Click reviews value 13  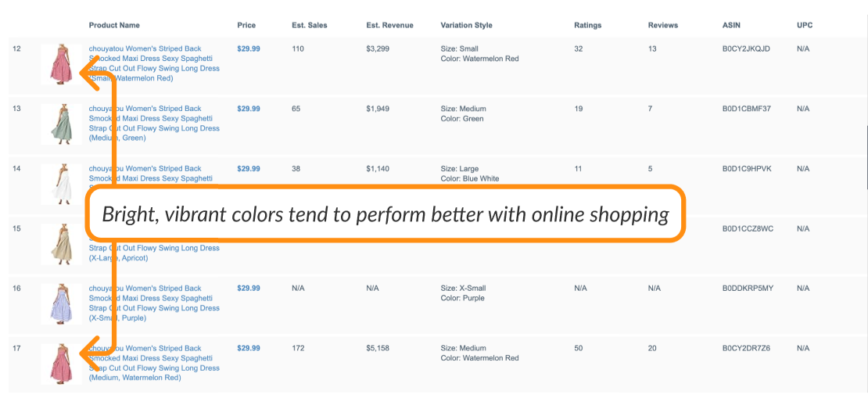pyautogui.click(x=652, y=48)
